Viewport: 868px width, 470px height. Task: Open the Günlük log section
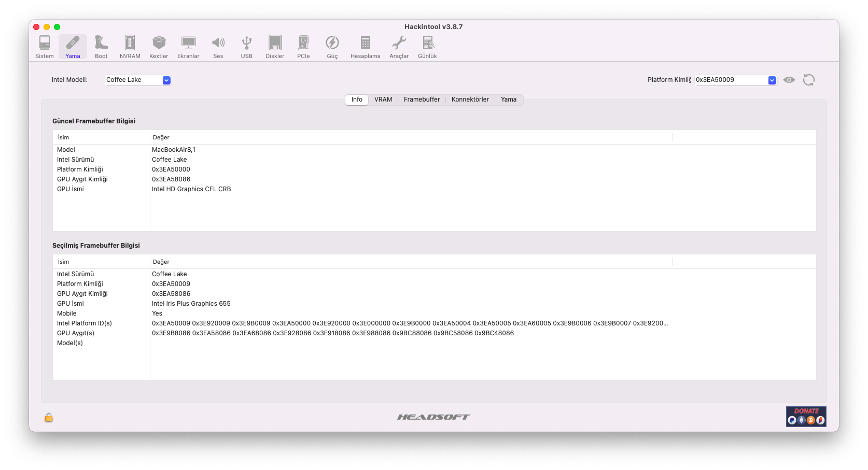point(428,47)
